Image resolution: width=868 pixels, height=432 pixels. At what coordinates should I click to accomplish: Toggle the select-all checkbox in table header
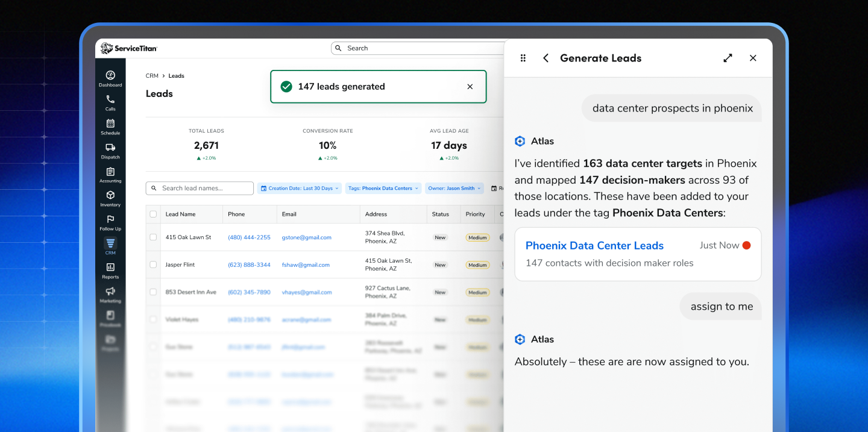[x=153, y=214]
